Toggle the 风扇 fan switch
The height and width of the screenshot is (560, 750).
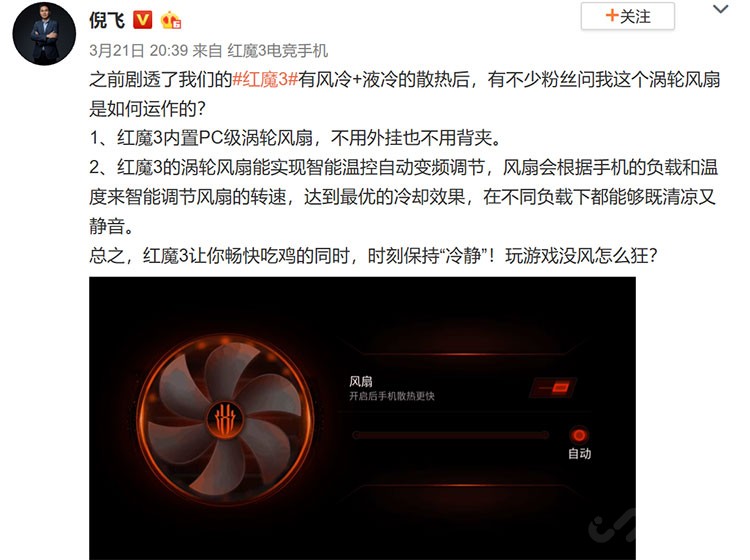[553, 387]
